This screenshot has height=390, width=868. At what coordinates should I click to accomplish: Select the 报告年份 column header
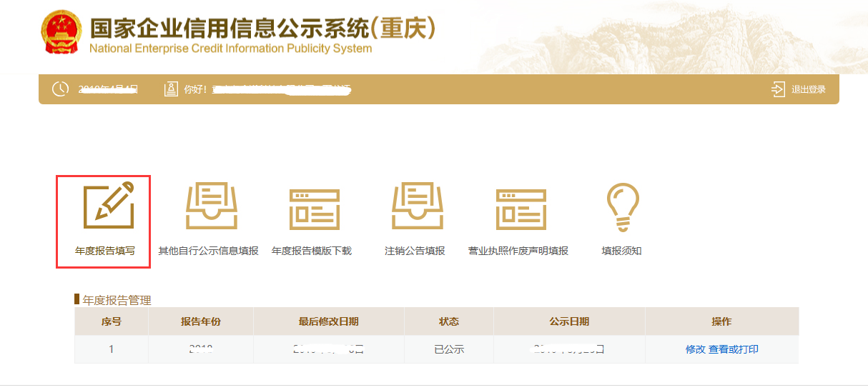pyautogui.click(x=201, y=321)
